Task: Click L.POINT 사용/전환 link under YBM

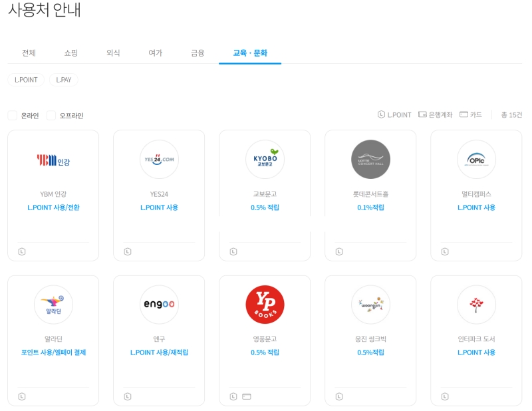Action: (x=53, y=207)
